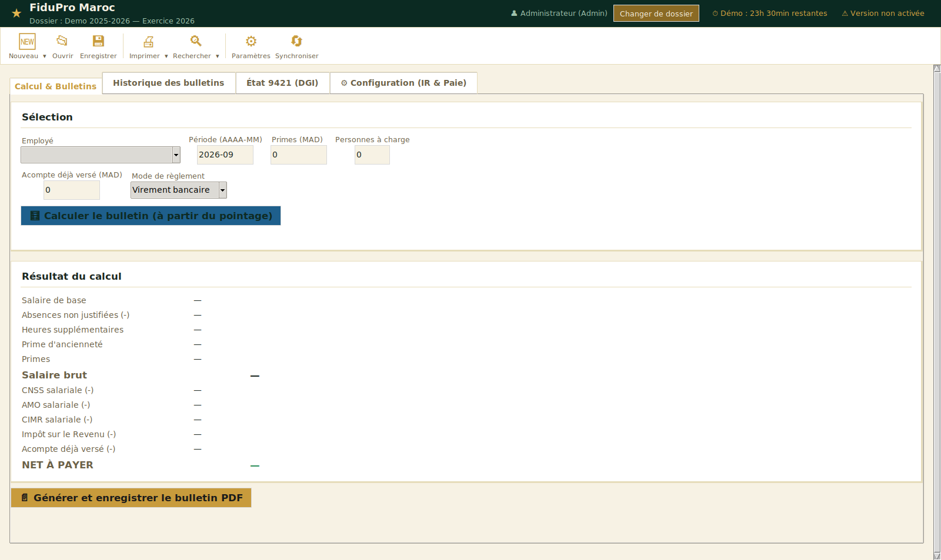
Task: Click Générer et enregistrer le bulletin PDF
Action: click(131, 498)
